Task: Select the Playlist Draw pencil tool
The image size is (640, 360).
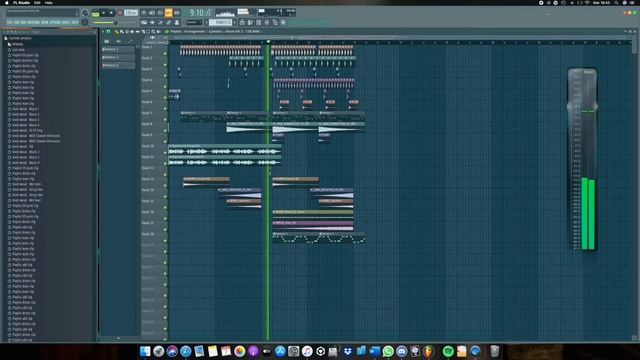Action: [x=117, y=31]
